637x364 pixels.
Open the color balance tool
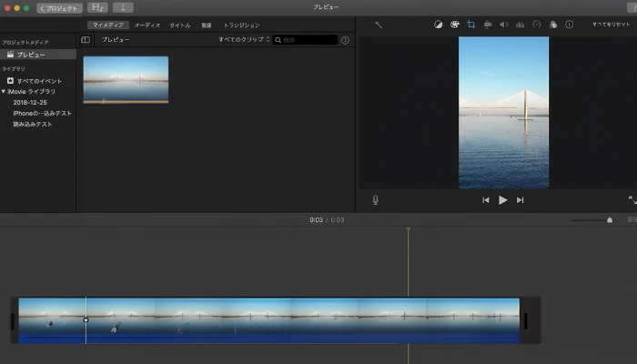438,25
